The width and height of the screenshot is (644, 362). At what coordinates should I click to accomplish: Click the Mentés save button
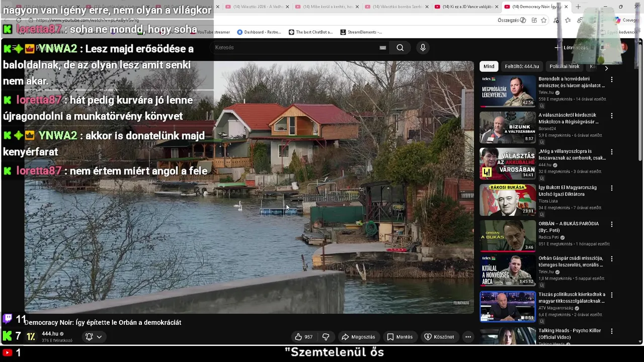tap(399, 337)
